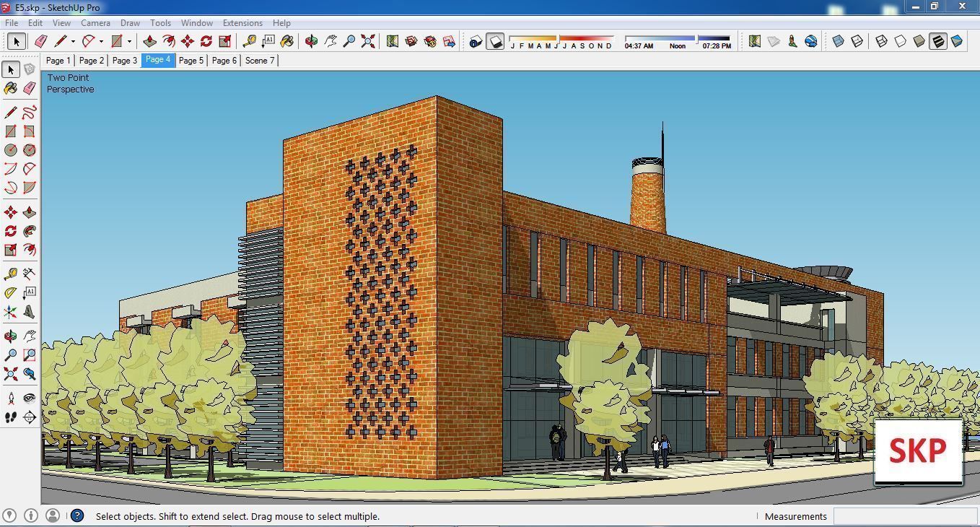Screen dimensions: 980x527
Task: Open the Shadow Settings icon
Action: coord(476,42)
